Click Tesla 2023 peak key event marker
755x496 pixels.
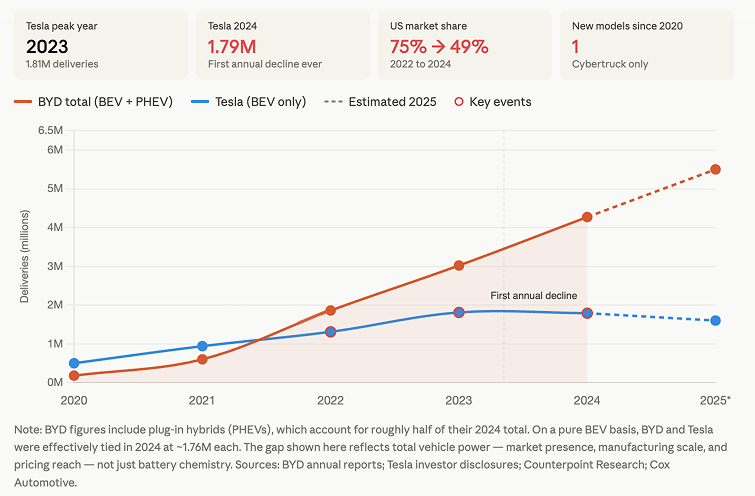[x=459, y=313]
